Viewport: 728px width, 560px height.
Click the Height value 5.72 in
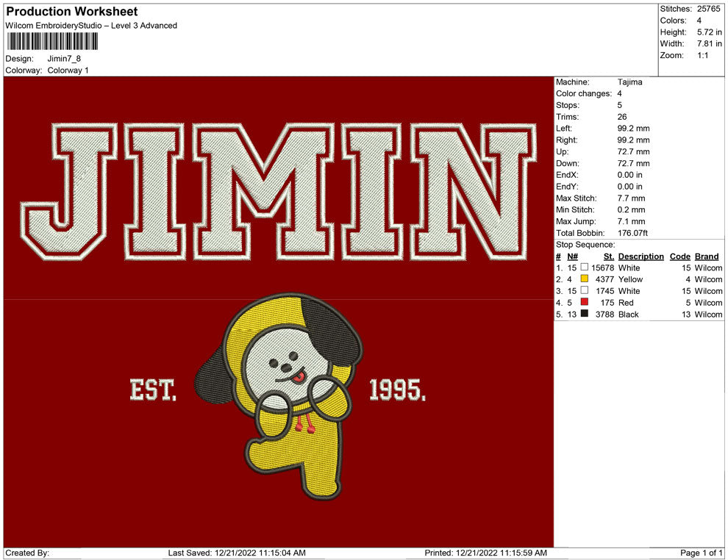click(x=709, y=32)
